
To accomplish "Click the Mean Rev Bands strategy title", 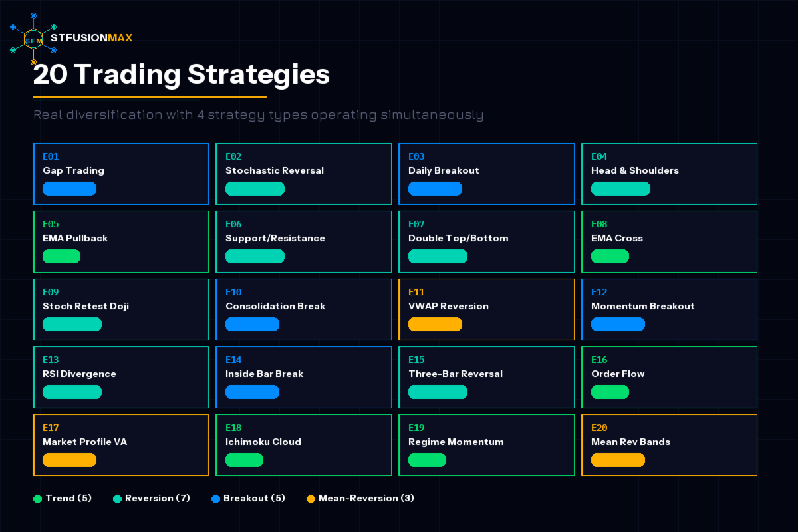I will [x=630, y=442].
